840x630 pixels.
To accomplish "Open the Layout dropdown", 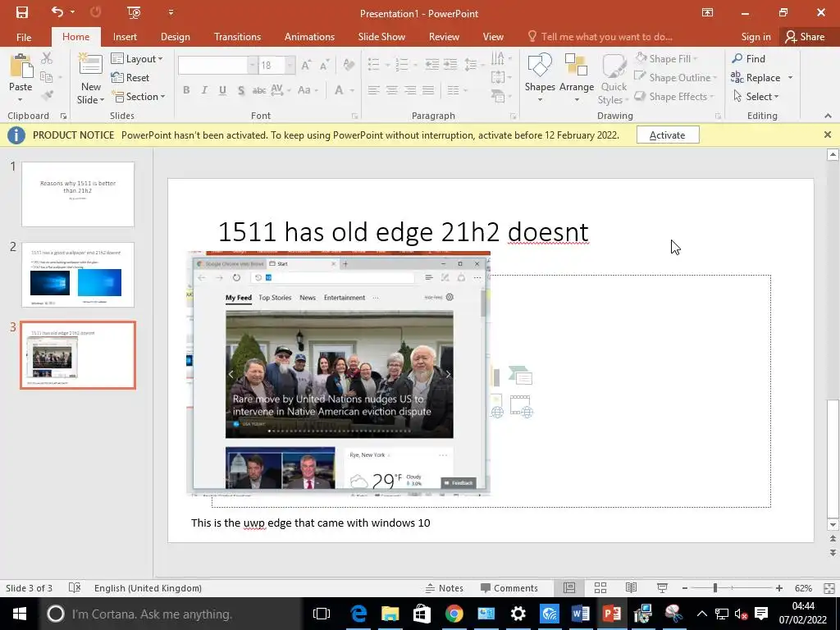I will 137,58.
